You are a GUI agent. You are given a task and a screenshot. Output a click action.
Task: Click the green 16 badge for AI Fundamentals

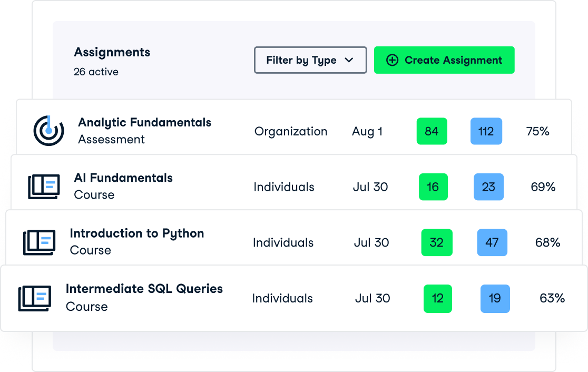(x=433, y=187)
